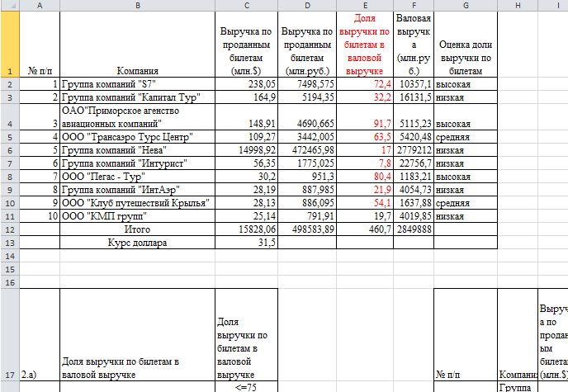Select gross revenue cell 10357,1
The height and width of the screenshot is (392, 568).
click(414, 84)
